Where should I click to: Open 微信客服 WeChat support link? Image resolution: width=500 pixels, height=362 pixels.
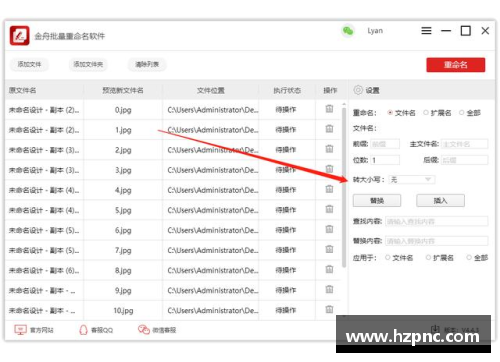tap(157, 330)
